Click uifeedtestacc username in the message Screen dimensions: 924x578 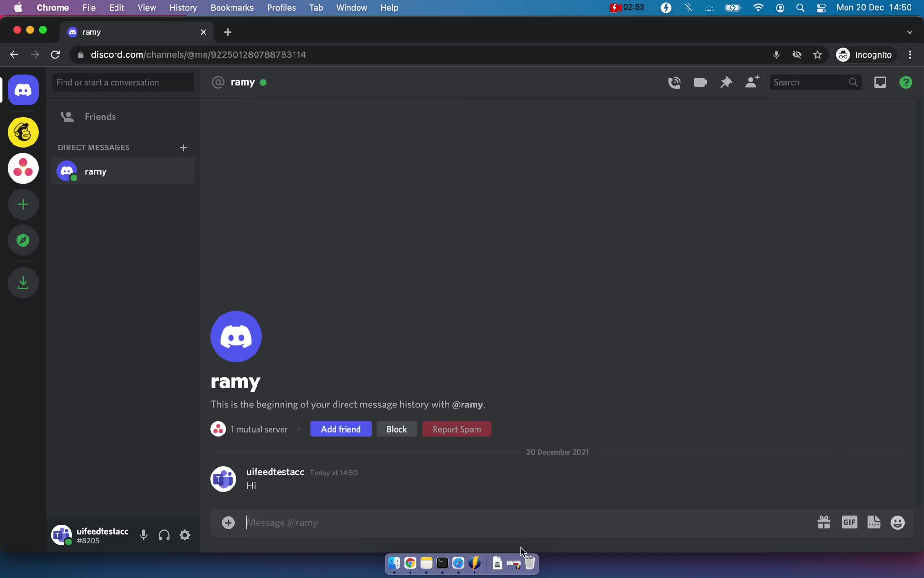tap(275, 472)
